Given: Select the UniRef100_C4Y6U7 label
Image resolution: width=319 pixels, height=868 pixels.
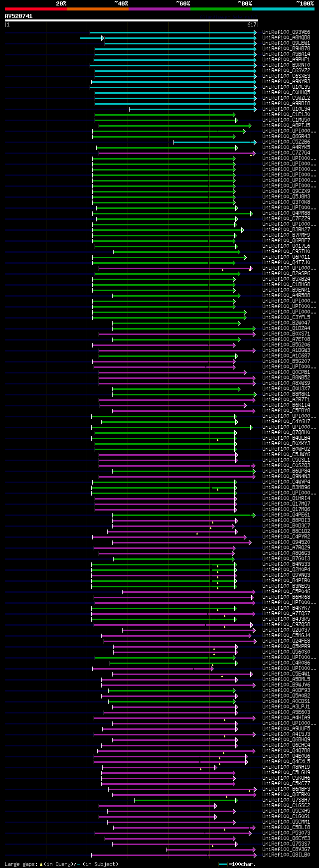Looking at the screenshot, I should [x=286, y=422].
